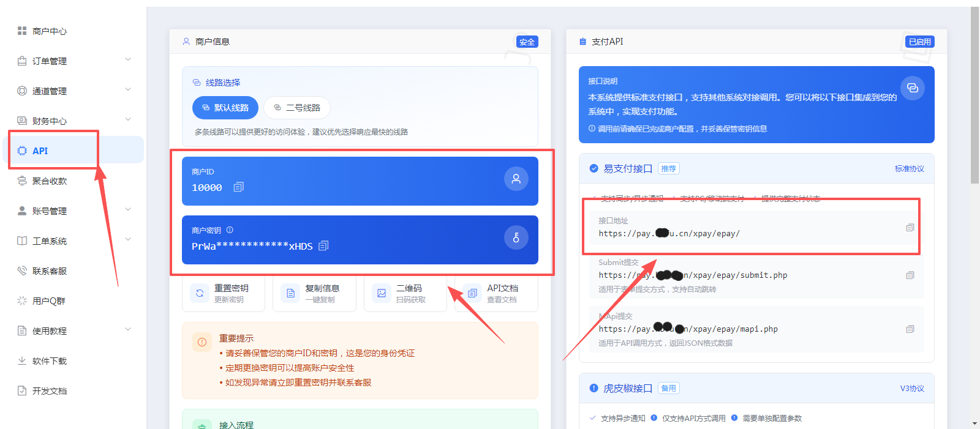The height and width of the screenshot is (429, 980).
Task: Click the 订单管理 clipboard icon
Action: (22, 61)
